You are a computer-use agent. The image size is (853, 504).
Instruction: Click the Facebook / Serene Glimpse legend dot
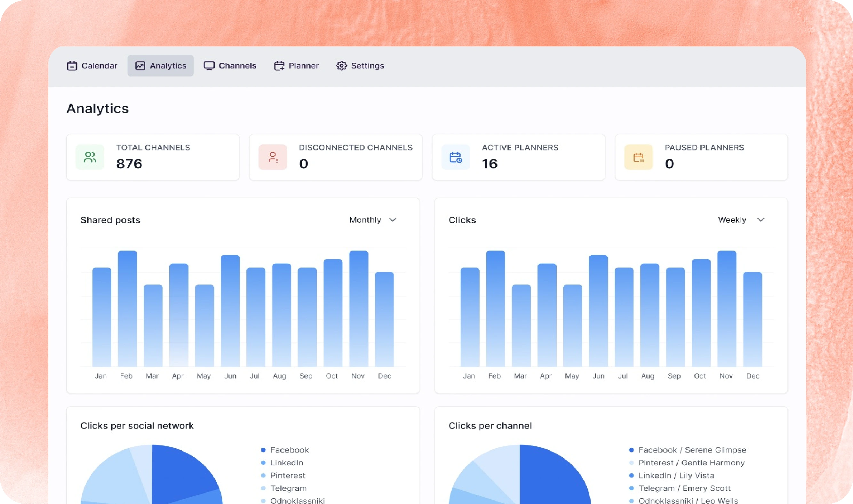pos(631,450)
